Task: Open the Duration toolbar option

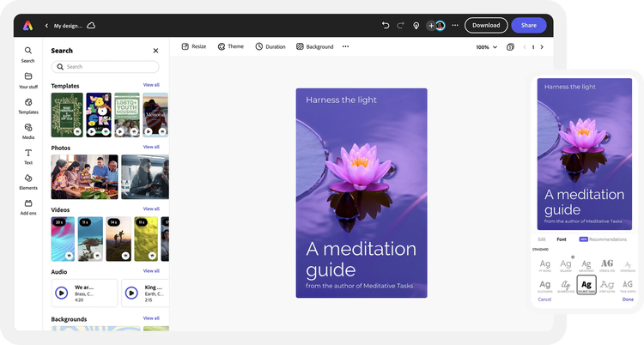Action: pyautogui.click(x=270, y=46)
